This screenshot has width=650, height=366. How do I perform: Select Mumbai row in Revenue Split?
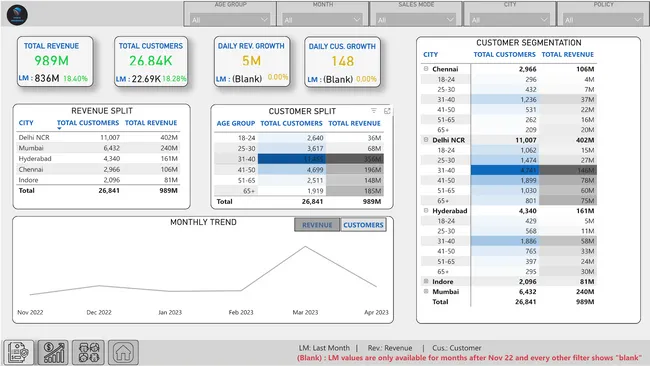(98, 148)
